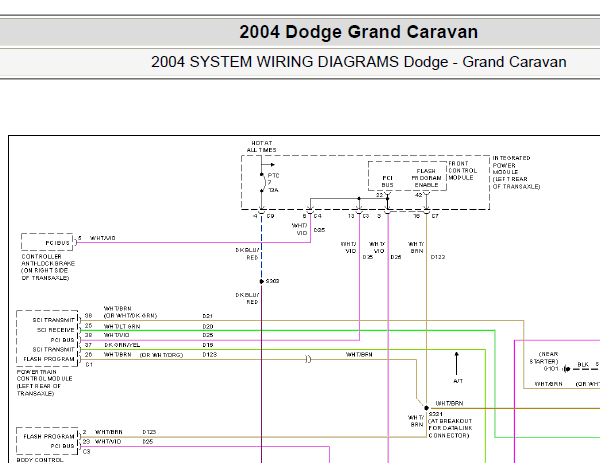This screenshot has width=600, height=463.
Task: Click the PCI BUS box of antilock controller
Action: pyautogui.click(x=47, y=243)
